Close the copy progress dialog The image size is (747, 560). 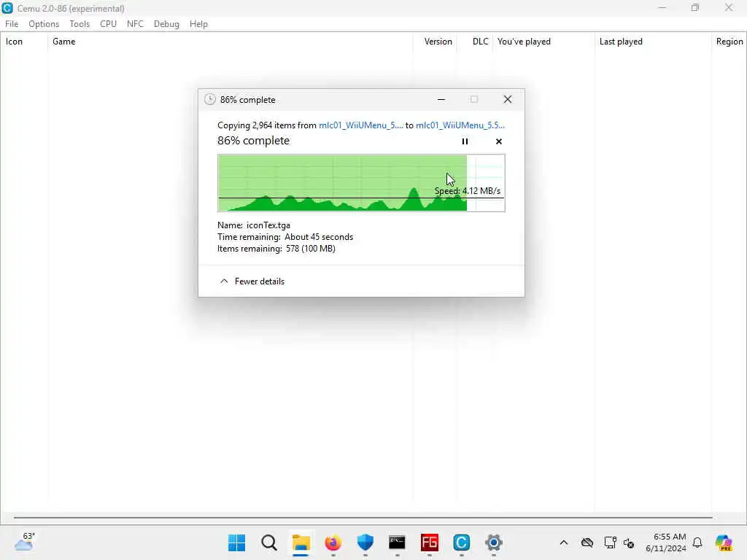click(x=508, y=99)
